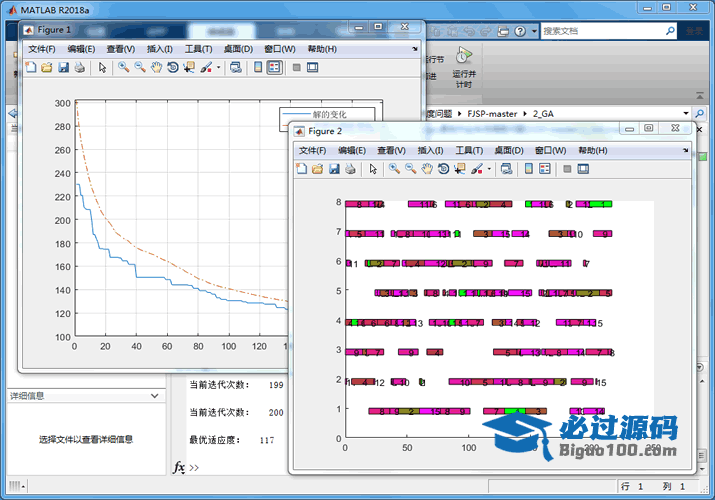The image size is (715, 500).
Task: Open file icon in Figure 2 toolbar
Action: point(318,169)
